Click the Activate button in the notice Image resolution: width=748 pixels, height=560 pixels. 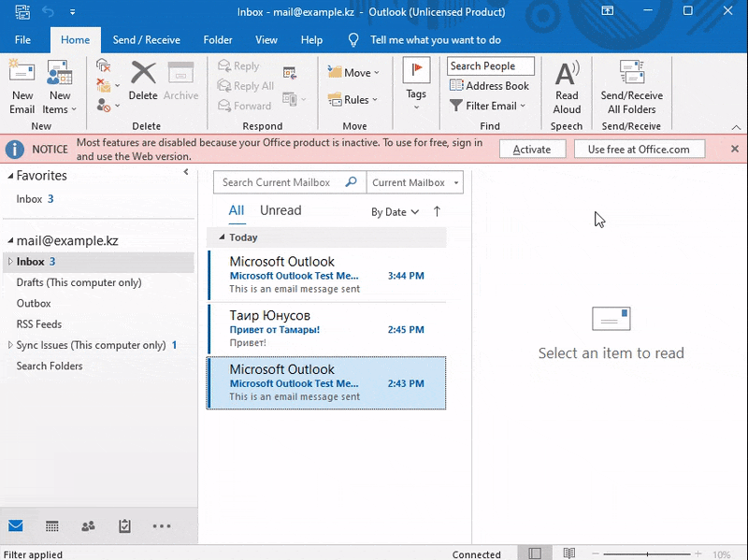pyautogui.click(x=532, y=150)
